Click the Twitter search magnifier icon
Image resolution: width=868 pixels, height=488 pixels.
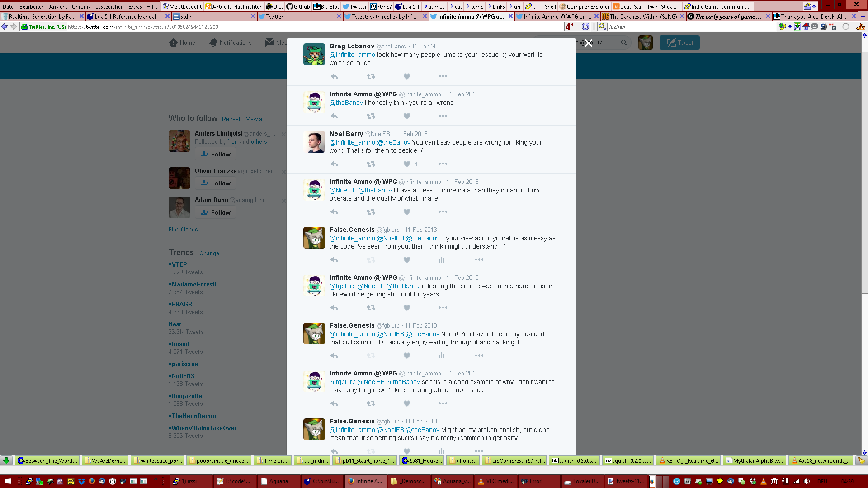(x=624, y=42)
